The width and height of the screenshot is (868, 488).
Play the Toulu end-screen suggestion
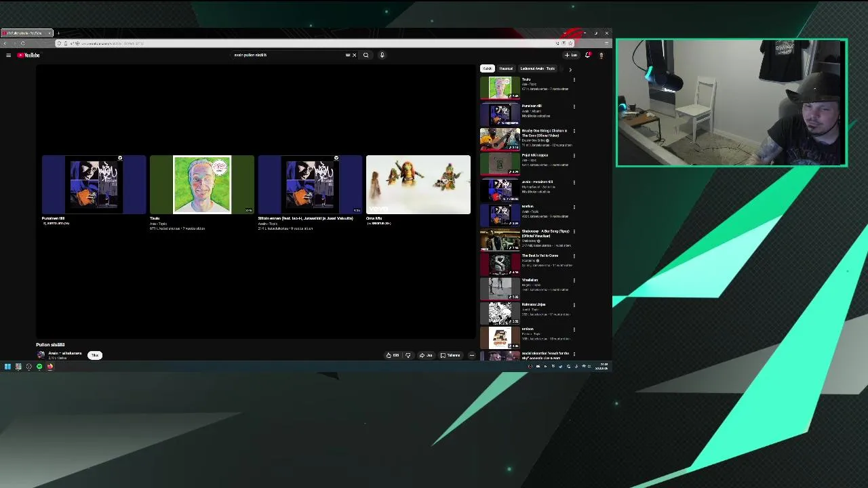(202, 184)
